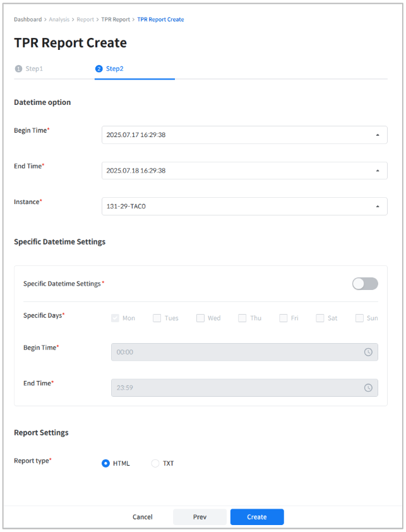Uncheck the Mon checkbox
This screenshot has width=406, height=532.
[115, 318]
